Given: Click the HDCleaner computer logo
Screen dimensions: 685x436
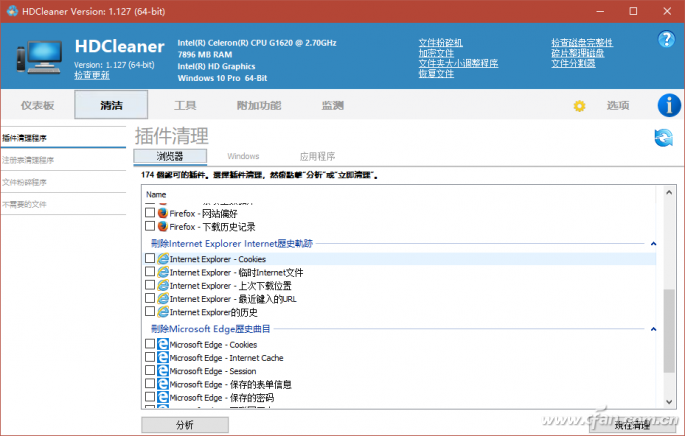Looking at the screenshot, I should 39,57.
